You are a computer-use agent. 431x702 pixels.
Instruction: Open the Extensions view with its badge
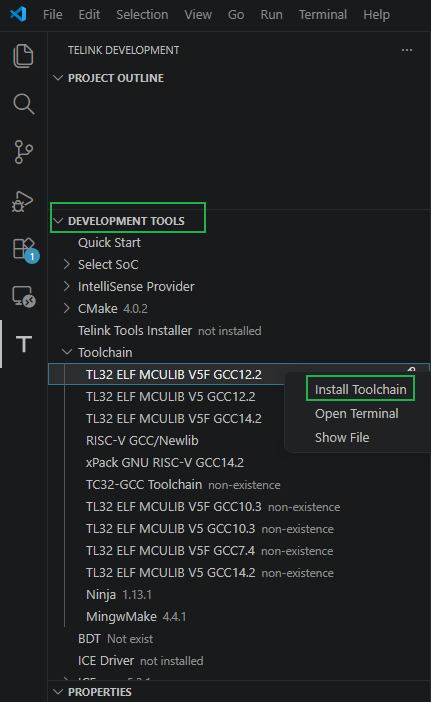pyautogui.click(x=25, y=250)
